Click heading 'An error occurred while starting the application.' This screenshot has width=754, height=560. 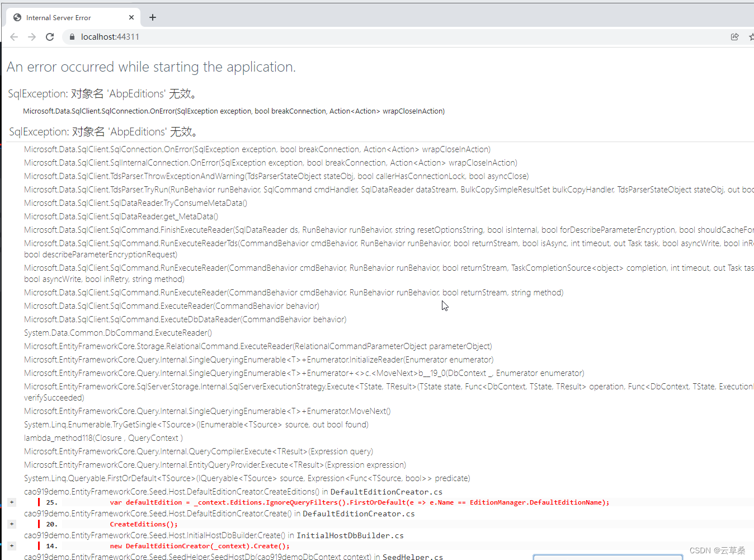pyautogui.click(x=151, y=67)
